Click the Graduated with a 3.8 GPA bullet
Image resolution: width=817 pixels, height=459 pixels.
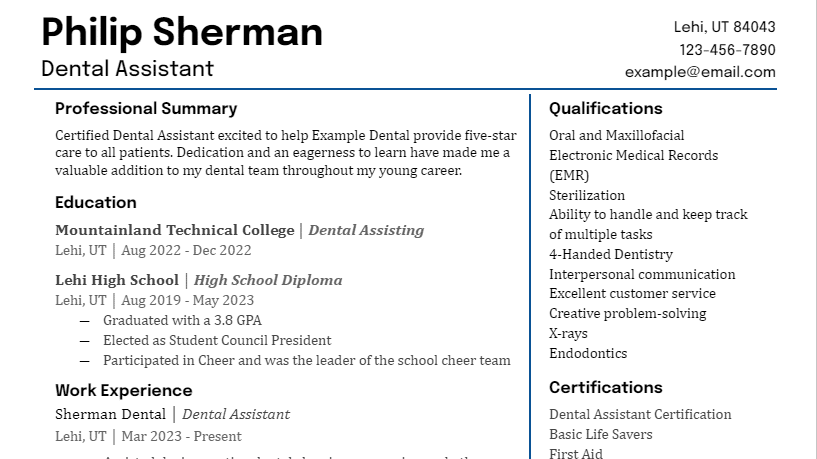[182, 320]
